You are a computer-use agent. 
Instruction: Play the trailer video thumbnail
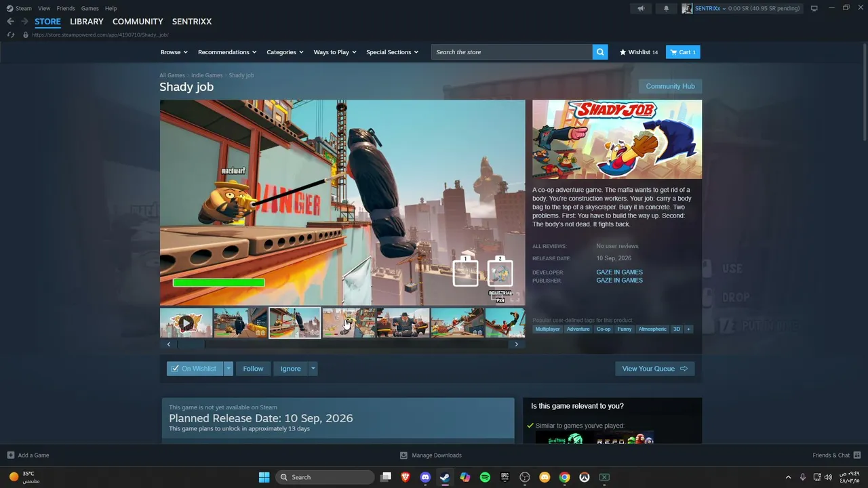[186, 323]
